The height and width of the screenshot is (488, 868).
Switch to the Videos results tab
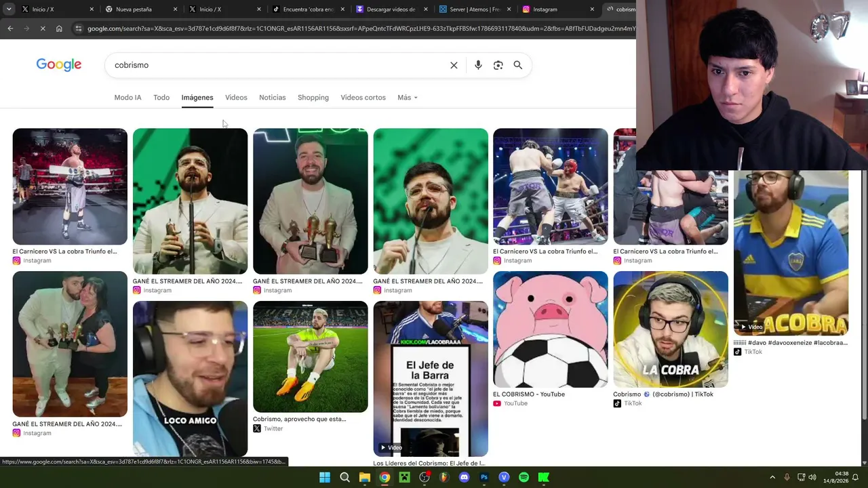(236, 98)
